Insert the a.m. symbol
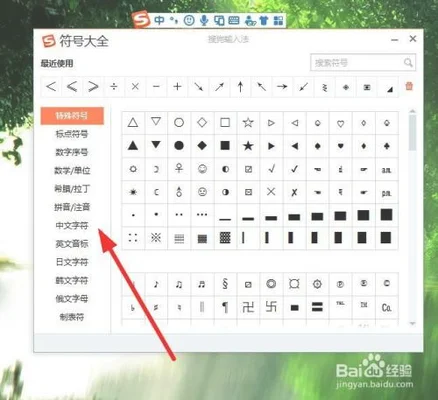 386,170
